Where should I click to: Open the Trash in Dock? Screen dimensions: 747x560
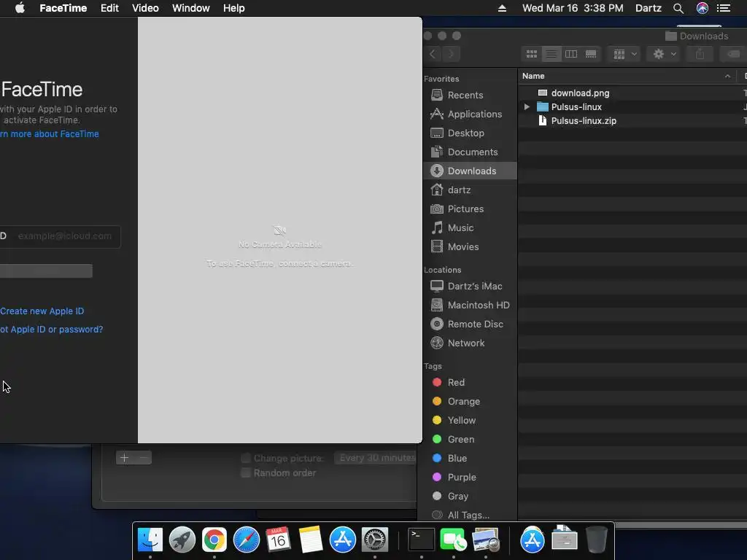pos(596,540)
